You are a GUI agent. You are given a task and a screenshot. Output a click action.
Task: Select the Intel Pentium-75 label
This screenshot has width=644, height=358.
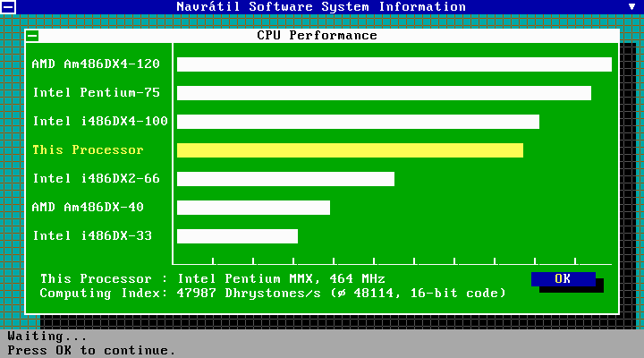(x=96, y=92)
